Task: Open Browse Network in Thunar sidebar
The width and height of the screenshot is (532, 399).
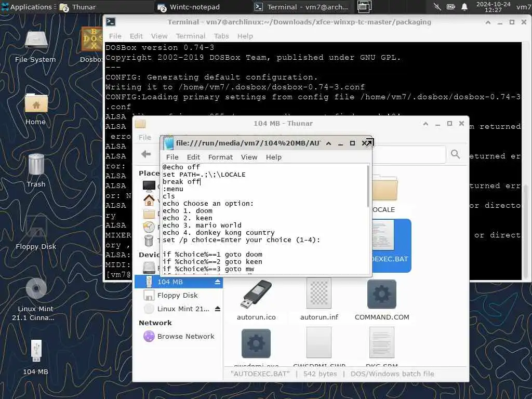Action: click(x=179, y=336)
